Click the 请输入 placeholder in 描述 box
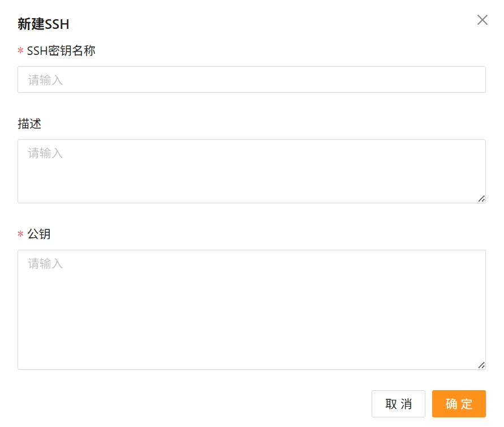The height and width of the screenshot is (427, 504). (46, 153)
